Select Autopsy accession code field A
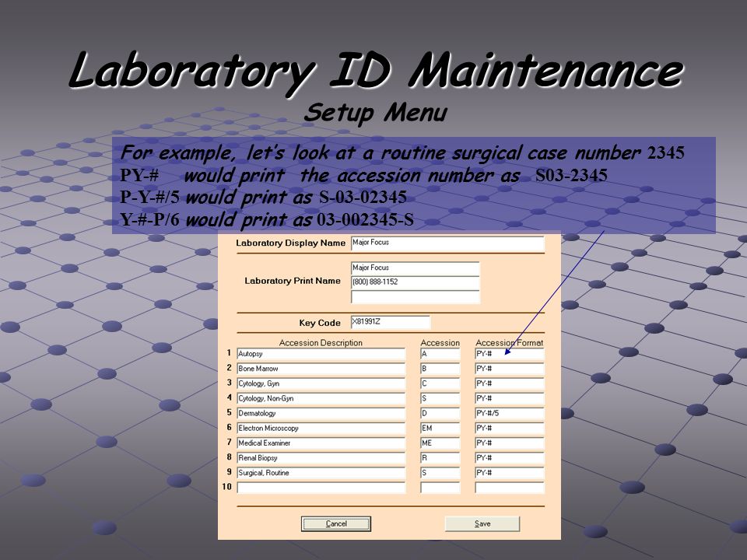The width and height of the screenshot is (747, 560). pyautogui.click(x=440, y=354)
